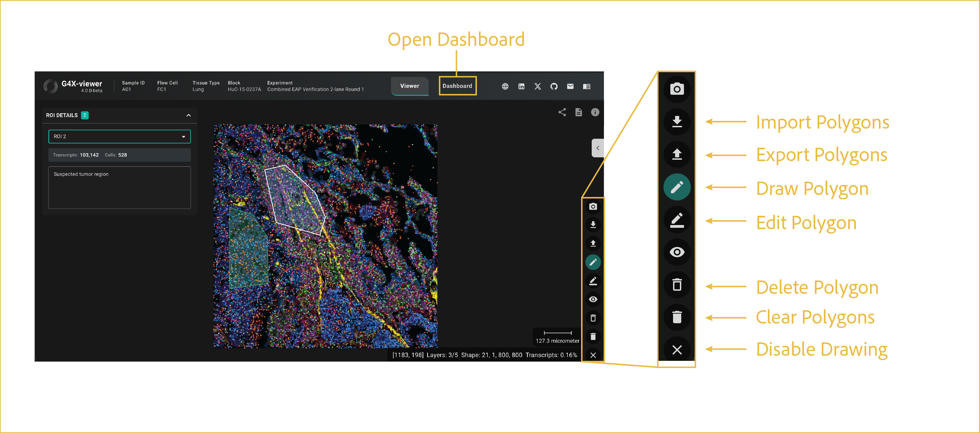This screenshot has width=980, height=433.
Task: Export polygons via the upload-arrow icon in the viewer's side toolbar
Action: coord(593,244)
